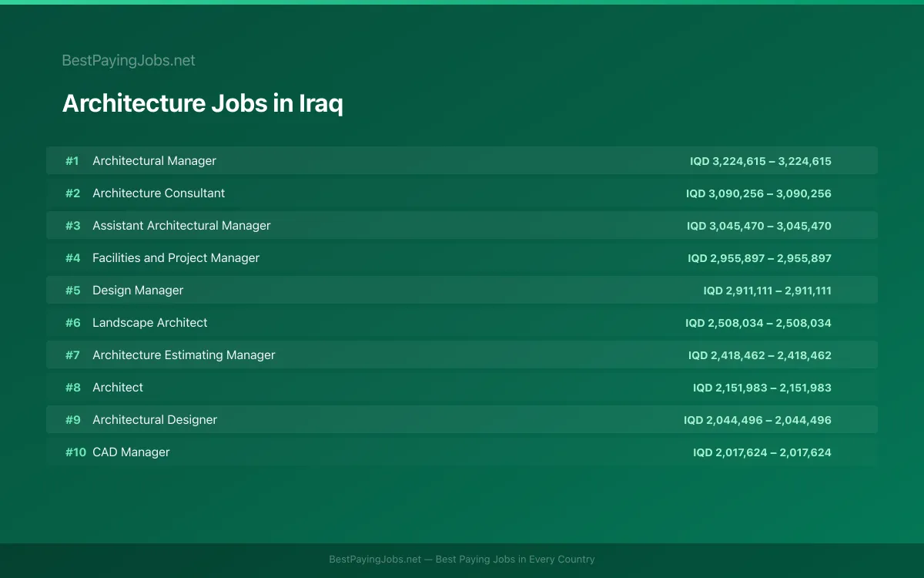Select the Architectural Designer job title
924x578 pixels.
(x=155, y=419)
